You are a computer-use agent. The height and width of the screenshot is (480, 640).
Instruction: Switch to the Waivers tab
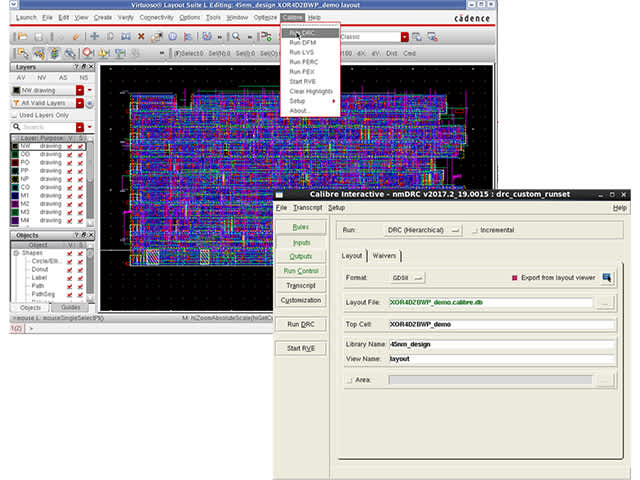(384, 256)
